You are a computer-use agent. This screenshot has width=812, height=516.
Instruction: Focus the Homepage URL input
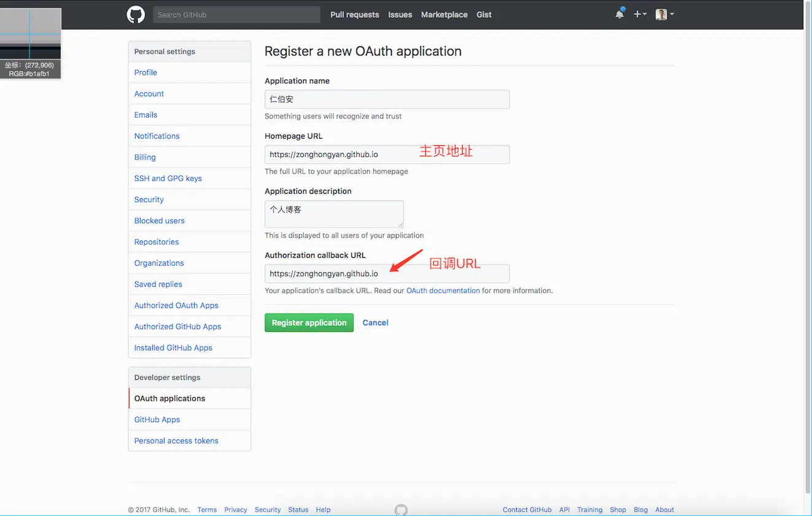click(387, 154)
